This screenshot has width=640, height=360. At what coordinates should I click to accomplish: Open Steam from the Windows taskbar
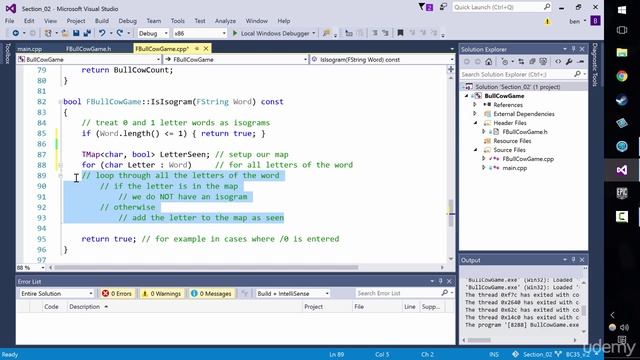(622, 100)
